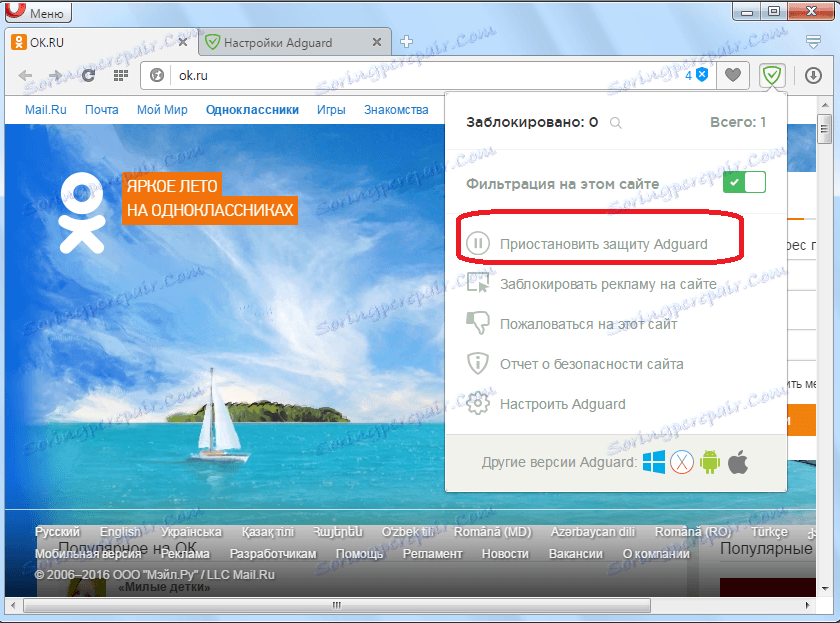Open the tab list menu icon
Image resolution: width=840 pixels, height=623 pixels.
(813, 41)
